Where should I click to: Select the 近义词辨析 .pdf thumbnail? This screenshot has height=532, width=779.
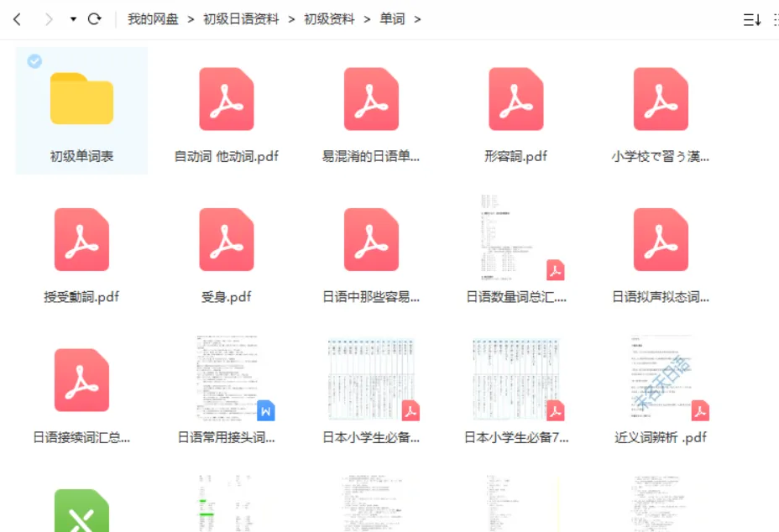tap(668, 378)
